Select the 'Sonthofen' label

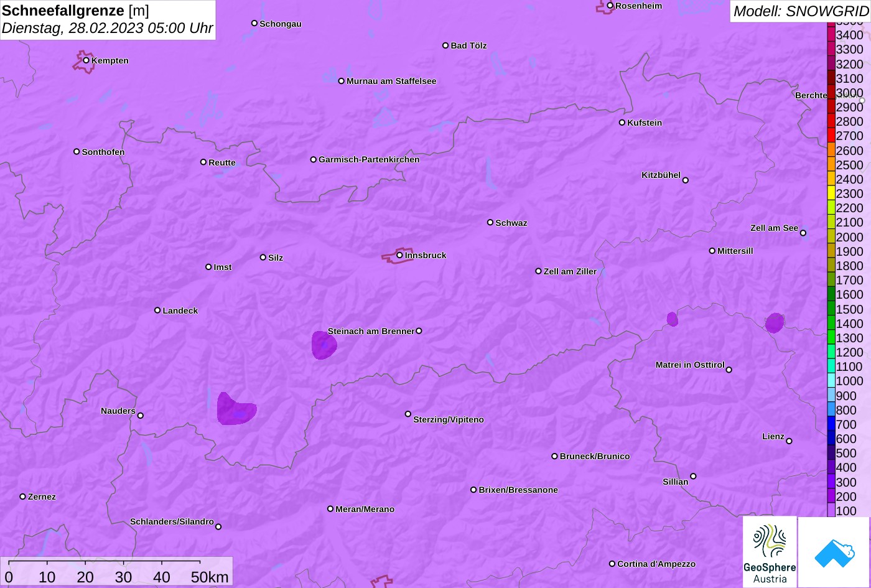tap(103, 152)
